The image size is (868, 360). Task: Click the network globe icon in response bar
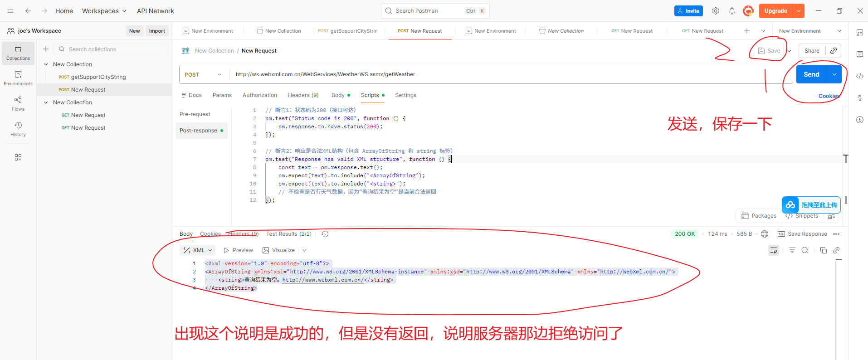765,234
